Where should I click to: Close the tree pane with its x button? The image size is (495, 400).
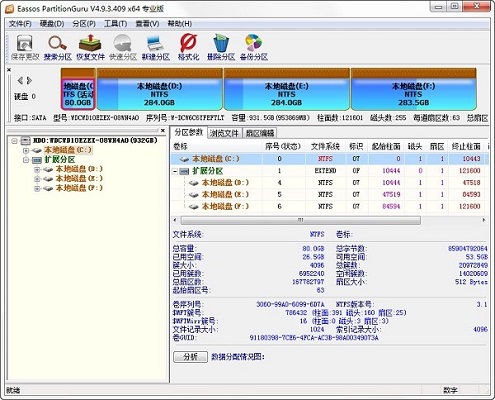pyautogui.click(x=163, y=130)
